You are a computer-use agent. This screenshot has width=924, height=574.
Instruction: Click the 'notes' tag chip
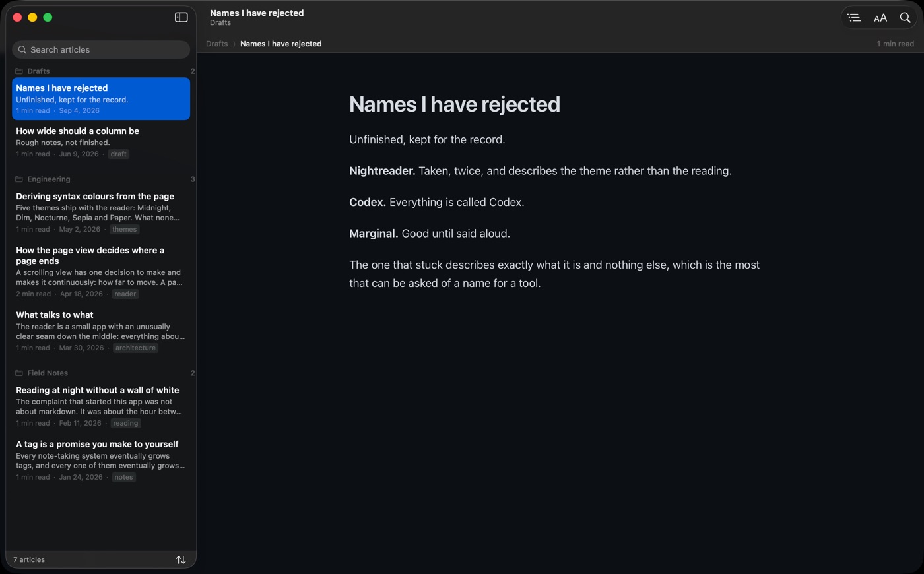click(x=123, y=477)
